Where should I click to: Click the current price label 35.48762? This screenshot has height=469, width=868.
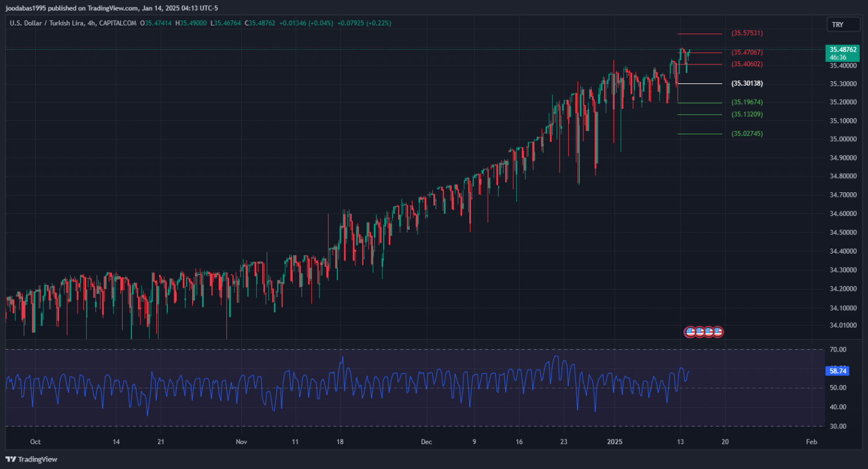coord(842,50)
